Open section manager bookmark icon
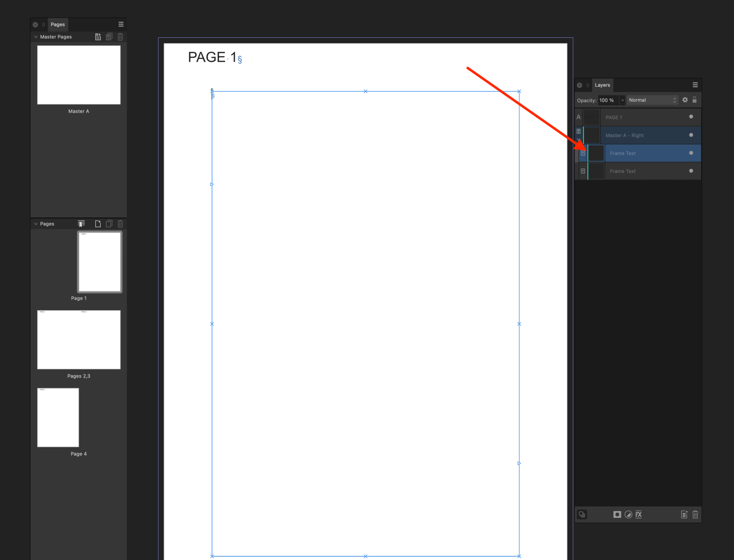 (81, 224)
